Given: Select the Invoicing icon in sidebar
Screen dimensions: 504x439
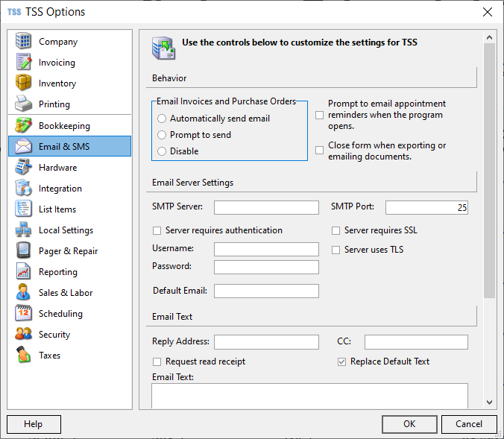Looking at the screenshot, I should click(23, 62).
